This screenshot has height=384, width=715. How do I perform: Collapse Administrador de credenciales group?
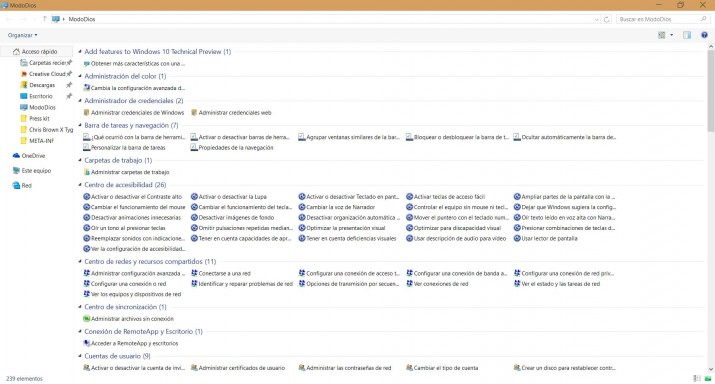(80, 100)
